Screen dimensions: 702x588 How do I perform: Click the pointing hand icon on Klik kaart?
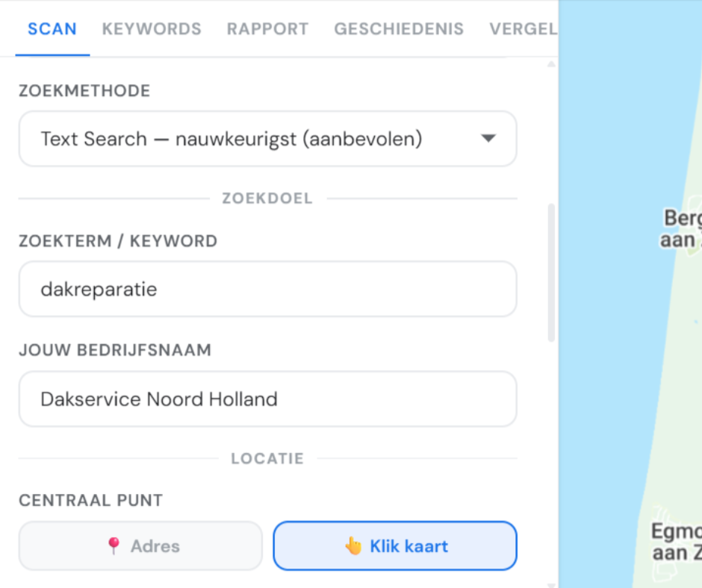click(353, 546)
